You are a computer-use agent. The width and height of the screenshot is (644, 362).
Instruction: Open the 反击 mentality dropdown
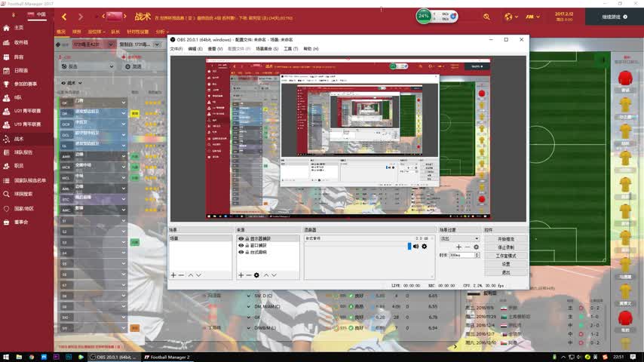click(x=87, y=66)
